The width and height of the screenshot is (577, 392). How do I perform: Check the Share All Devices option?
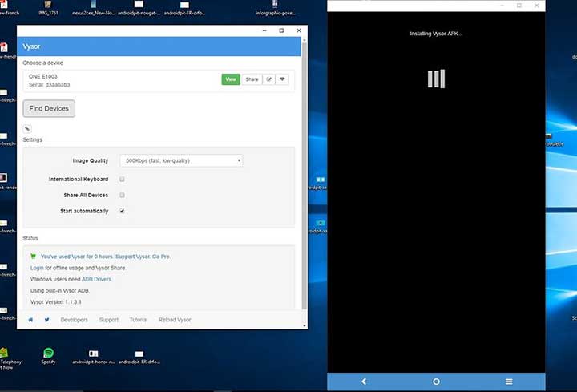coord(122,195)
